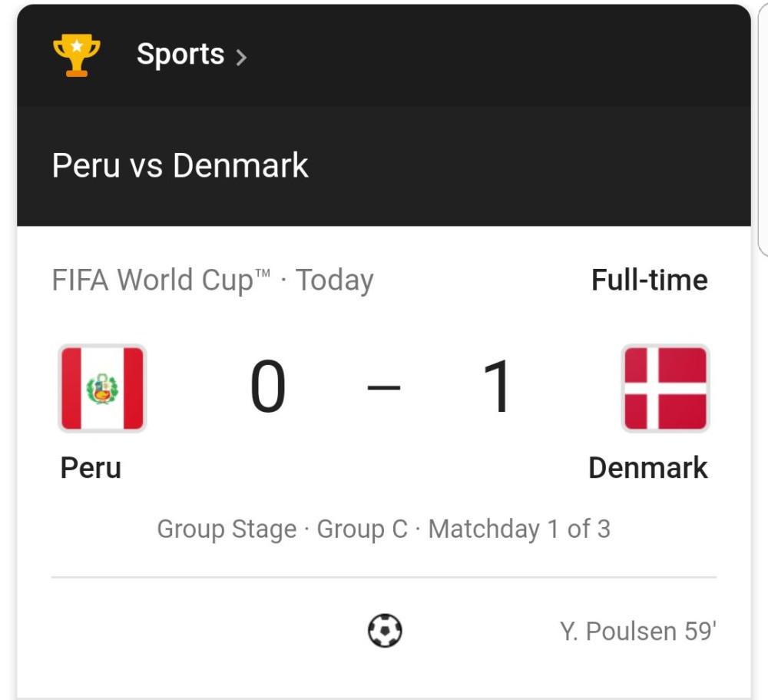Open the Sports section link
The height and width of the screenshot is (700, 768).
(180, 54)
